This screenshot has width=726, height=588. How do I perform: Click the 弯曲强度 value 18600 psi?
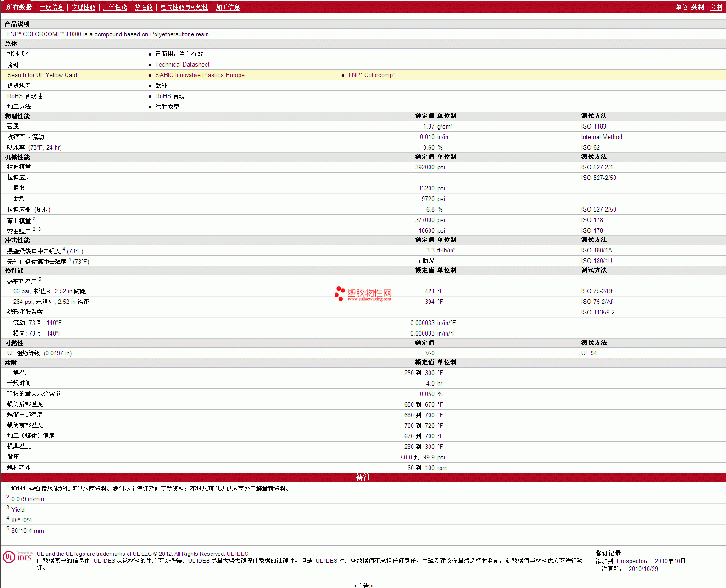click(432, 231)
